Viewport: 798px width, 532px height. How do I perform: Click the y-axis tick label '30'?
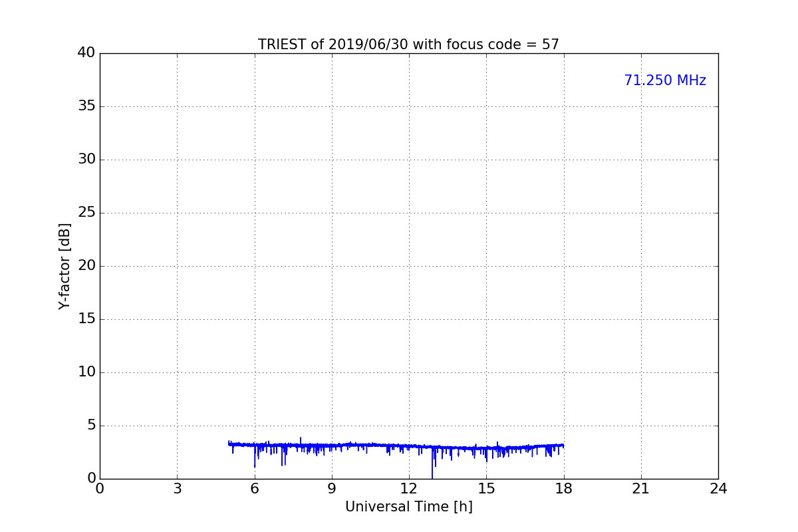(x=86, y=160)
